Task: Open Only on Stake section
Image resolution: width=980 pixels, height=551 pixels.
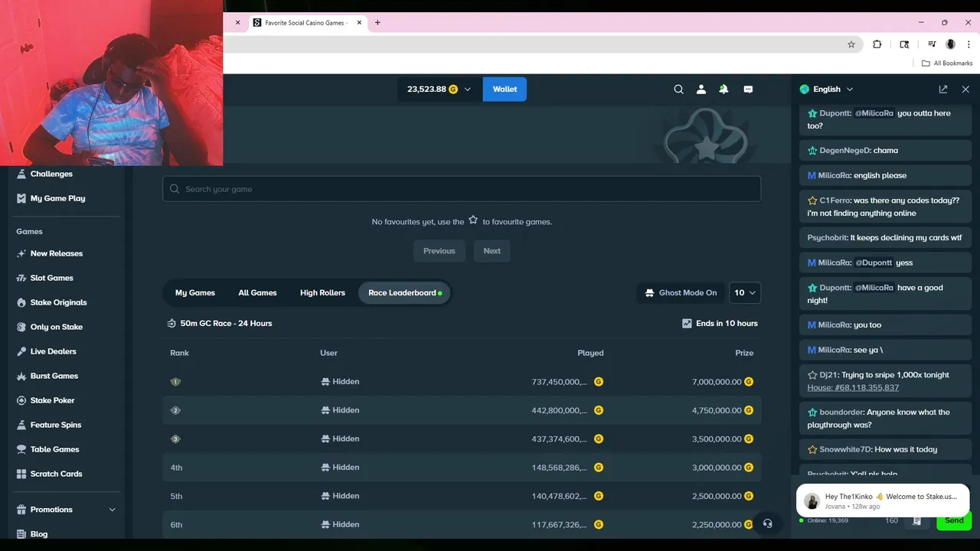Action: click(56, 327)
